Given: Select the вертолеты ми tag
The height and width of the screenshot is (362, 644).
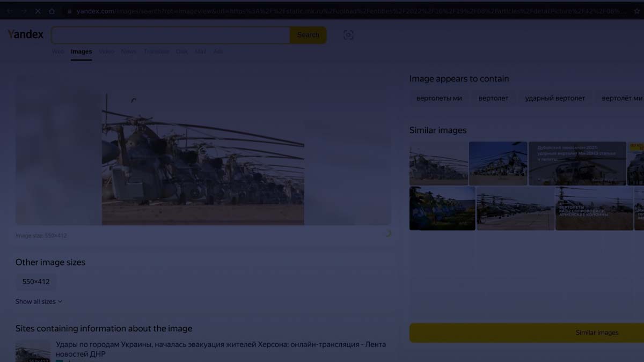Looking at the screenshot, I should click(439, 98).
